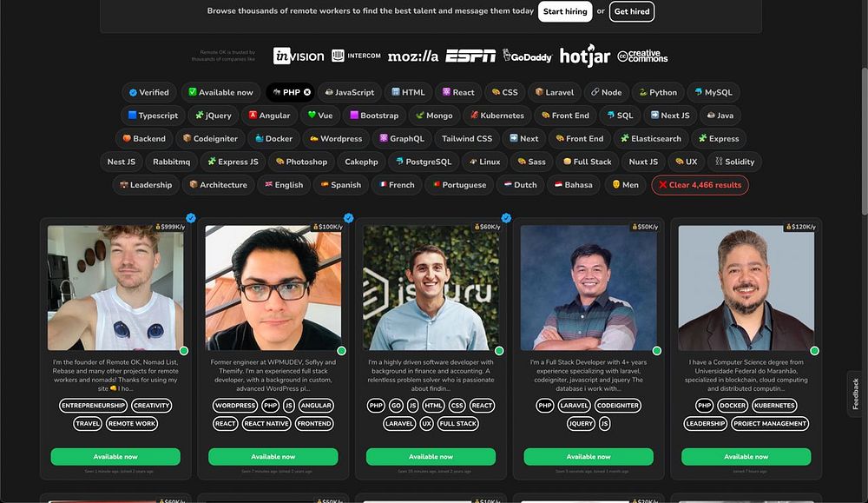Remove the PHP filter with its x icon
Image resolution: width=868 pixels, height=503 pixels.
point(306,92)
